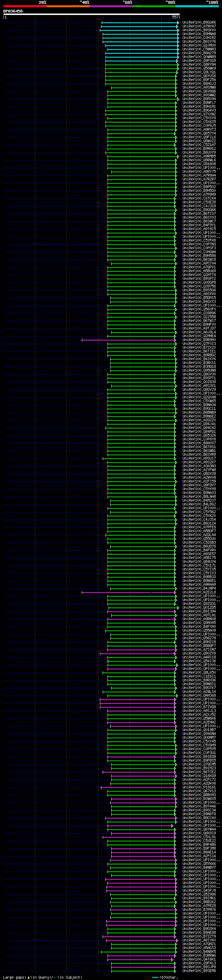Select hit UniRef100_Q0WN89
The image size is (222, 980).
click(199, 57)
